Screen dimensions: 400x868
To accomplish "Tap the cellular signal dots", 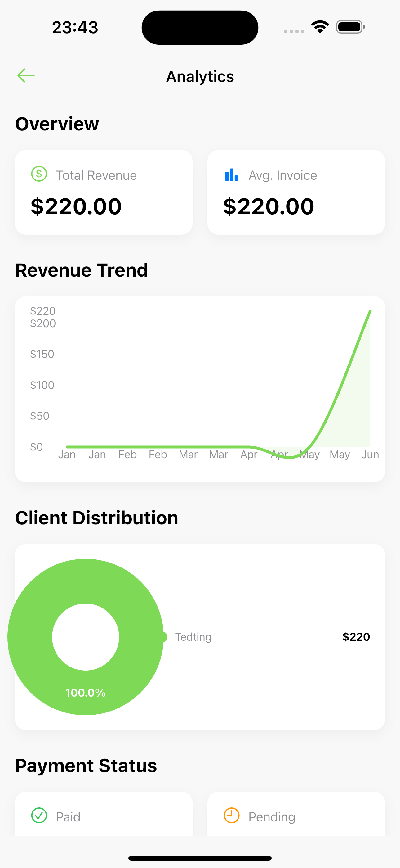I will (294, 31).
